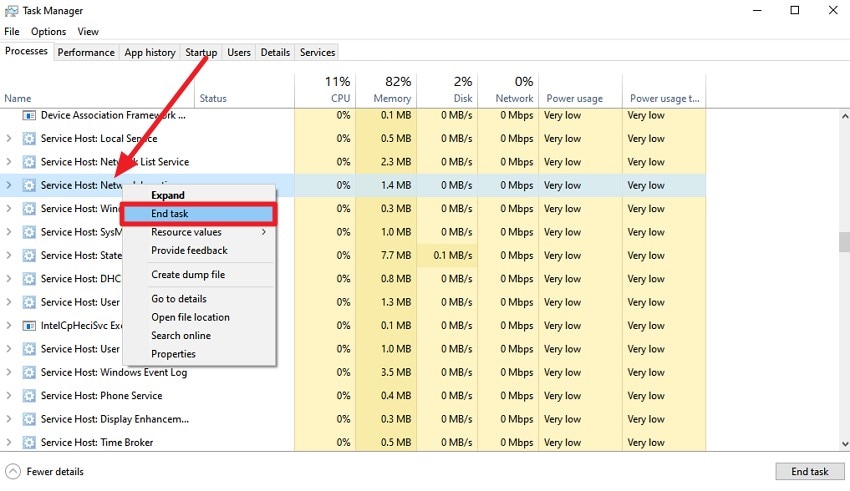This screenshot has width=850, height=491.
Task: Click gear icon for Phone Service row
Action: pyautogui.click(x=29, y=396)
